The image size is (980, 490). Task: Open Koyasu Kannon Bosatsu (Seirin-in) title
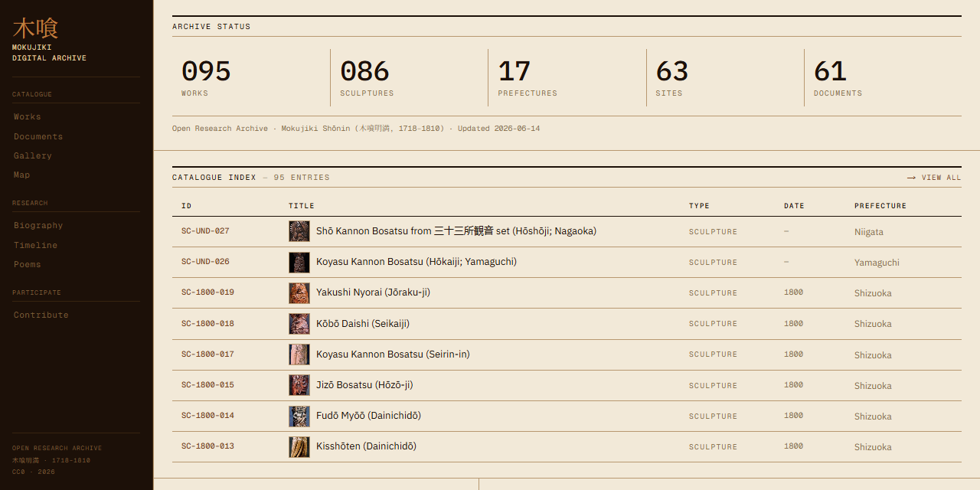pos(393,354)
